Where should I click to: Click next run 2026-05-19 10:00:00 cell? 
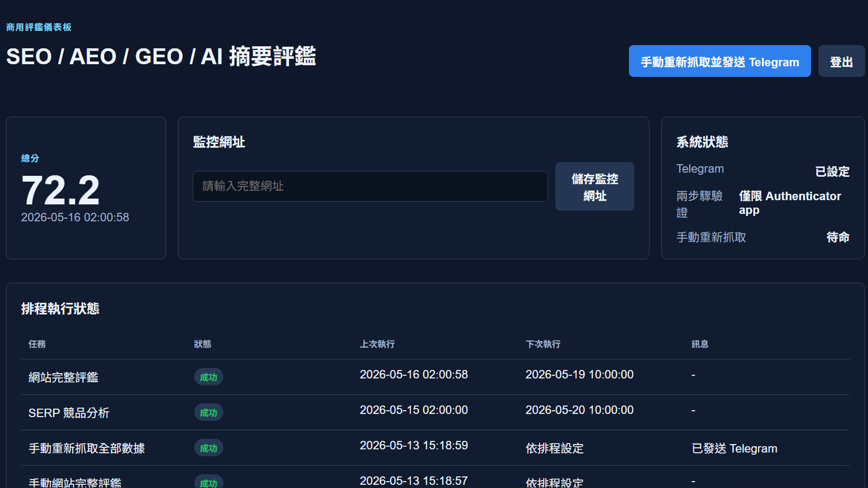(580, 375)
